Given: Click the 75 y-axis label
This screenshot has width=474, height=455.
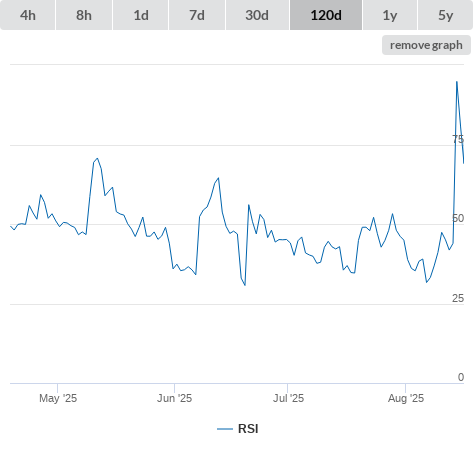Looking at the screenshot, I should tap(458, 139).
